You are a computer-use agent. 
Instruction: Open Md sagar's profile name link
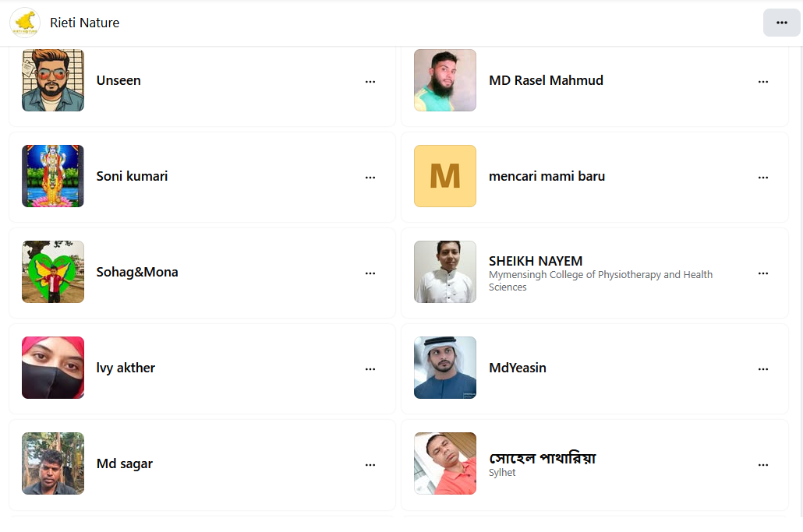click(x=125, y=463)
